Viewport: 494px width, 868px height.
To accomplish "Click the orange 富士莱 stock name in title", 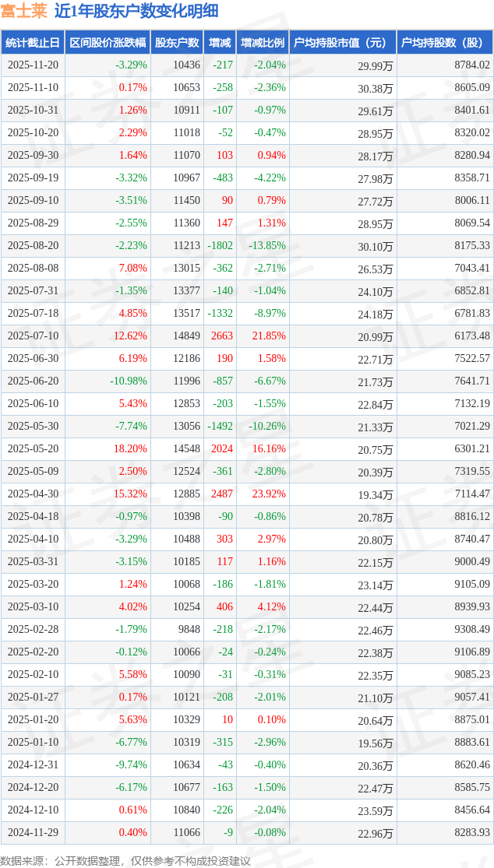I will pos(23,11).
